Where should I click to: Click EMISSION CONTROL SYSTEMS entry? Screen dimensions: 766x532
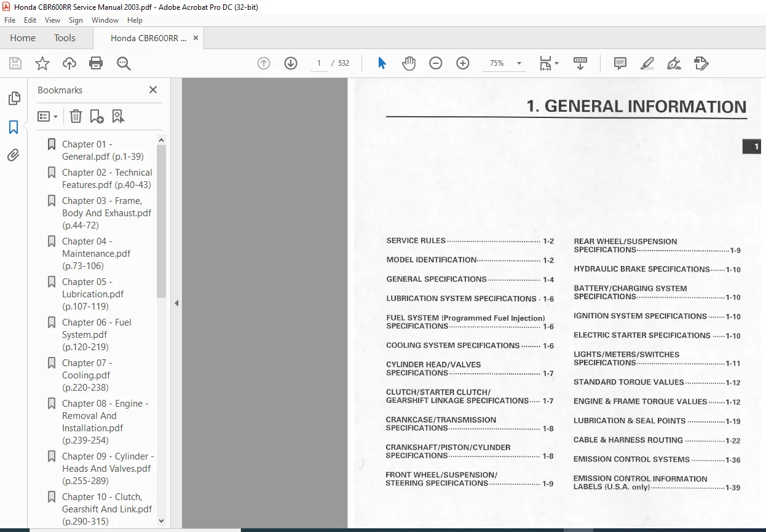[657, 460]
